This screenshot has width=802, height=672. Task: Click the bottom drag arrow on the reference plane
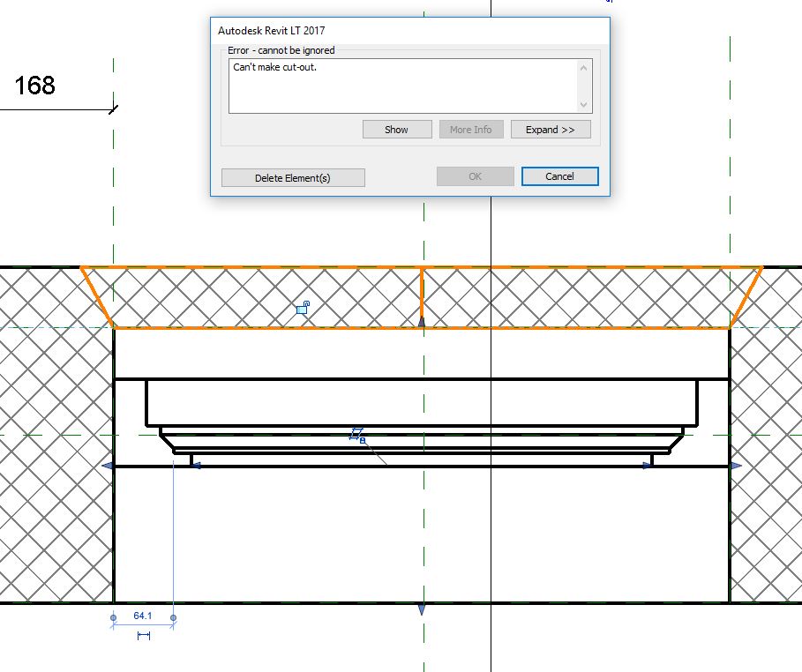pos(422,607)
